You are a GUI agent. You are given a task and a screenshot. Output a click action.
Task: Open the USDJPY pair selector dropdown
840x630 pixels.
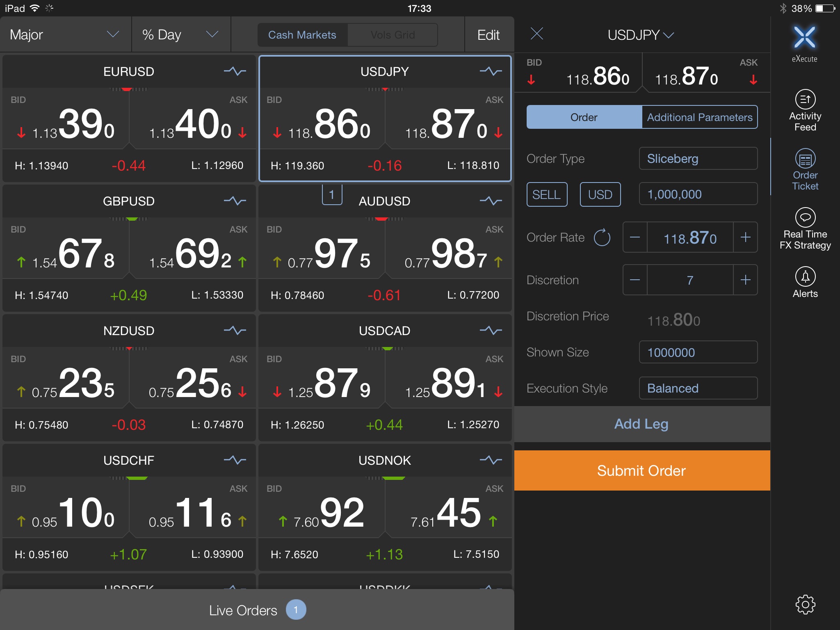pyautogui.click(x=641, y=35)
